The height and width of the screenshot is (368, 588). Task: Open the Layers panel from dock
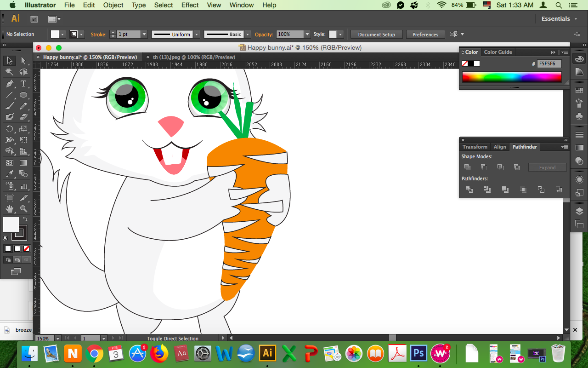579,211
